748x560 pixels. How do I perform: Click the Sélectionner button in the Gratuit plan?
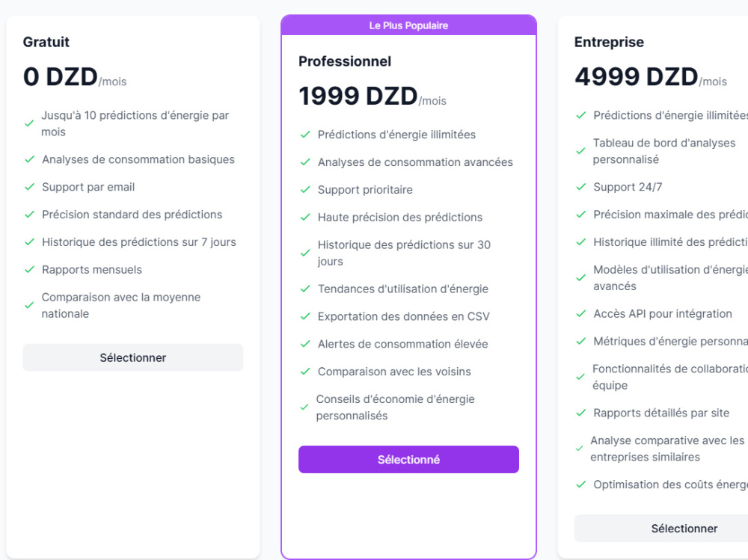(133, 357)
